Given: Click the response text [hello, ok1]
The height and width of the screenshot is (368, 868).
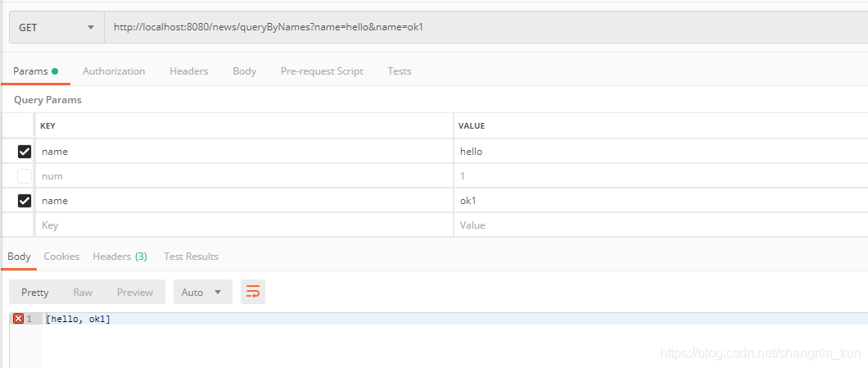Looking at the screenshot, I should 78,319.
